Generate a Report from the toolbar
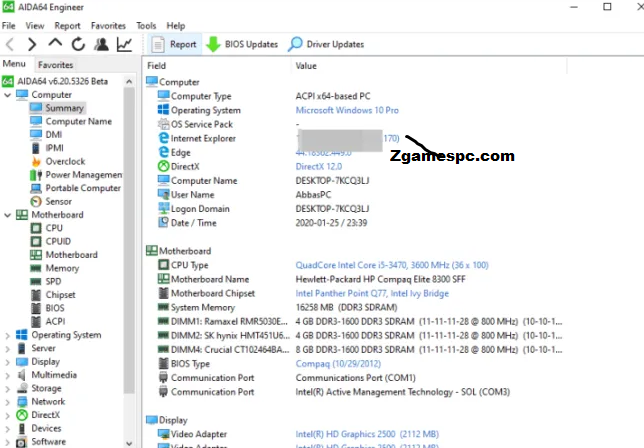644x448 pixels. pos(174,44)
